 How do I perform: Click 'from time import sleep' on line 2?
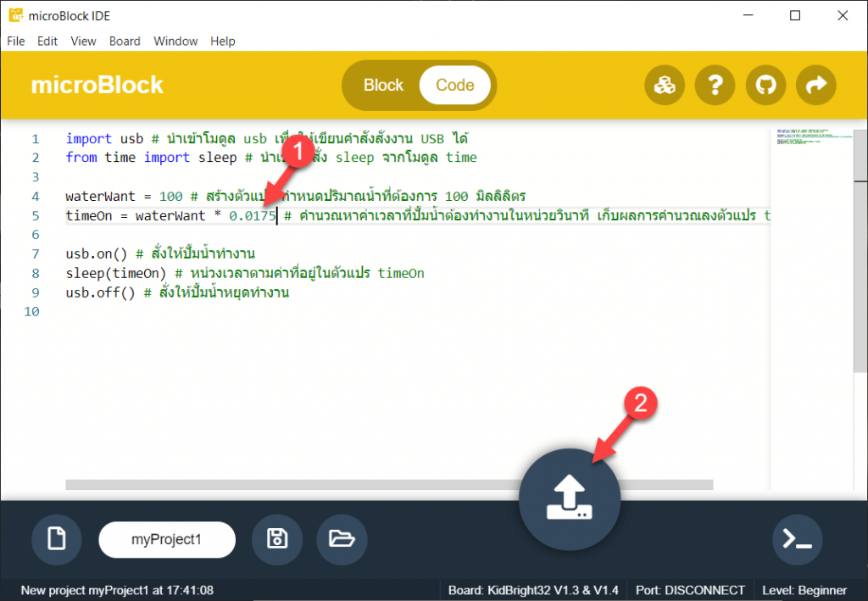coord(151,158)
